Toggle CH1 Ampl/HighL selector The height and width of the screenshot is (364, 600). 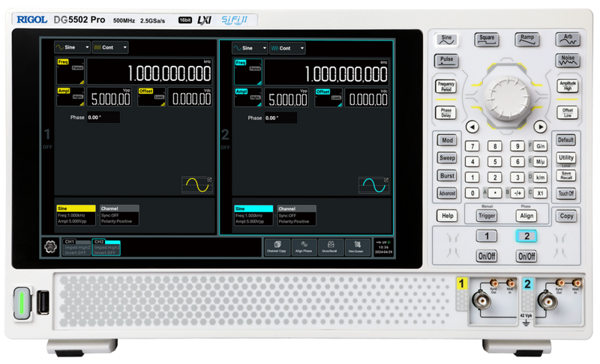click(x=70, y=97)
